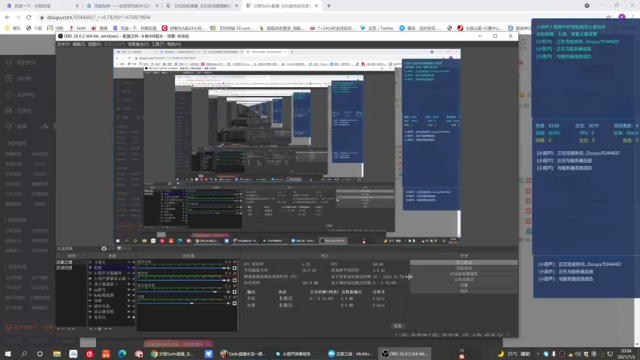Open Microsoft Edge from the taskbar
640x360 pixels.
(x=122, y=354)
